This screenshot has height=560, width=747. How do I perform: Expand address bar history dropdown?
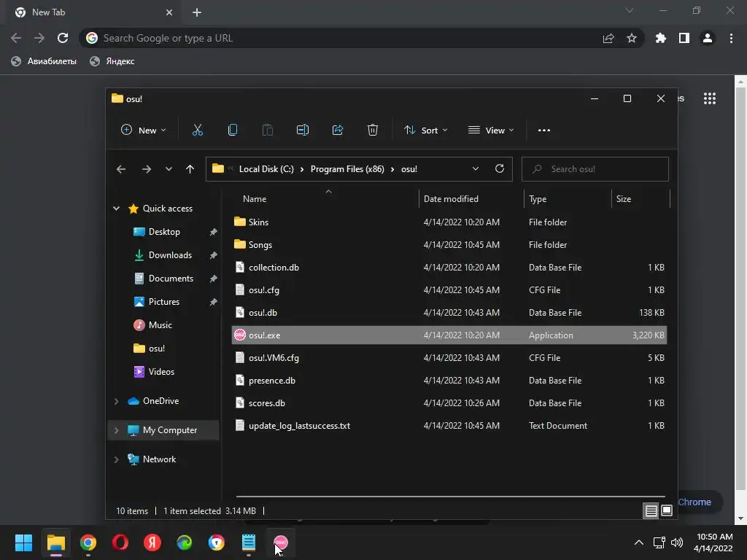(475, 168)
